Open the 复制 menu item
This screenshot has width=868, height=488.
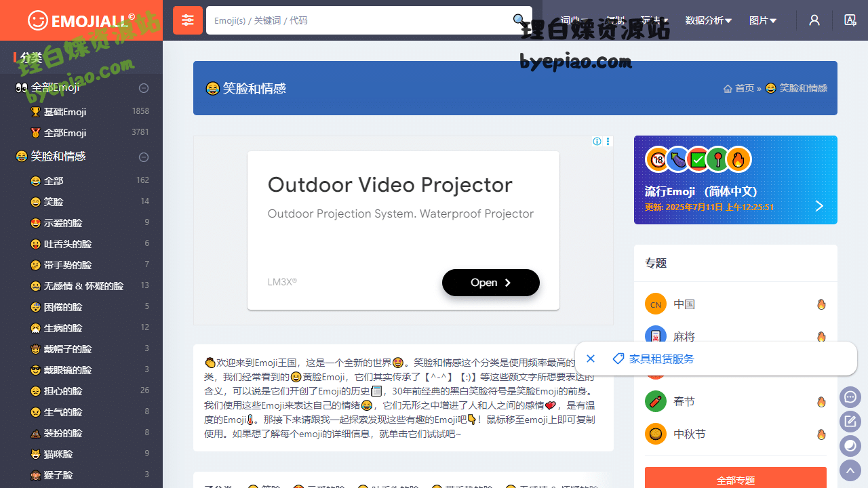pos(614,20)
